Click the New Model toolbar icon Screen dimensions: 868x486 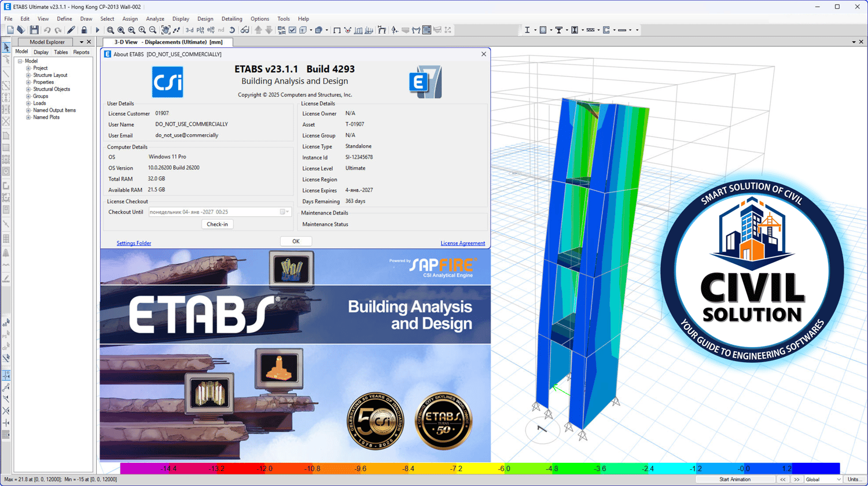[x=10, y=30]
